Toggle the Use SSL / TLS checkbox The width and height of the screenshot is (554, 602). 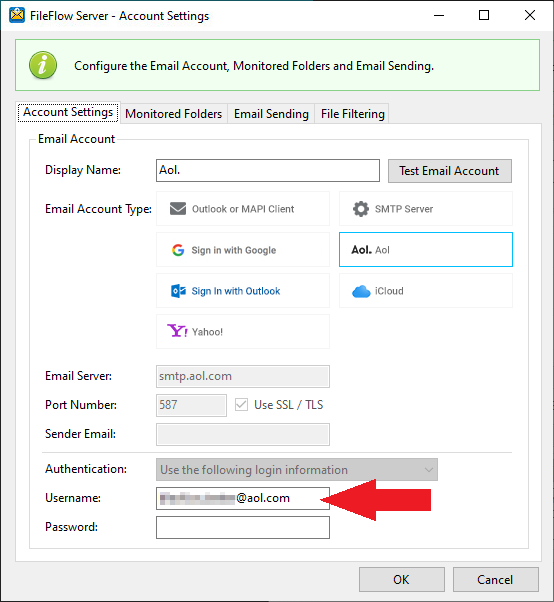[x=241, y=405]
